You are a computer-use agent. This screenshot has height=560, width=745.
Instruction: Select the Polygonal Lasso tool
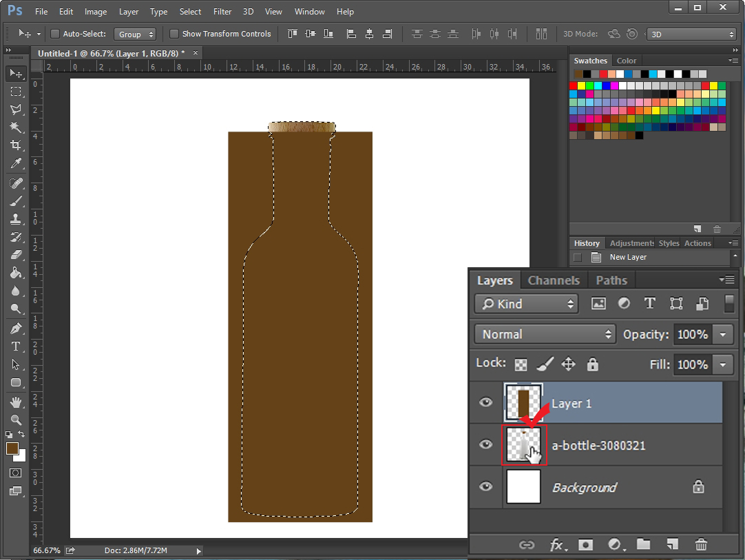[16, 110]
